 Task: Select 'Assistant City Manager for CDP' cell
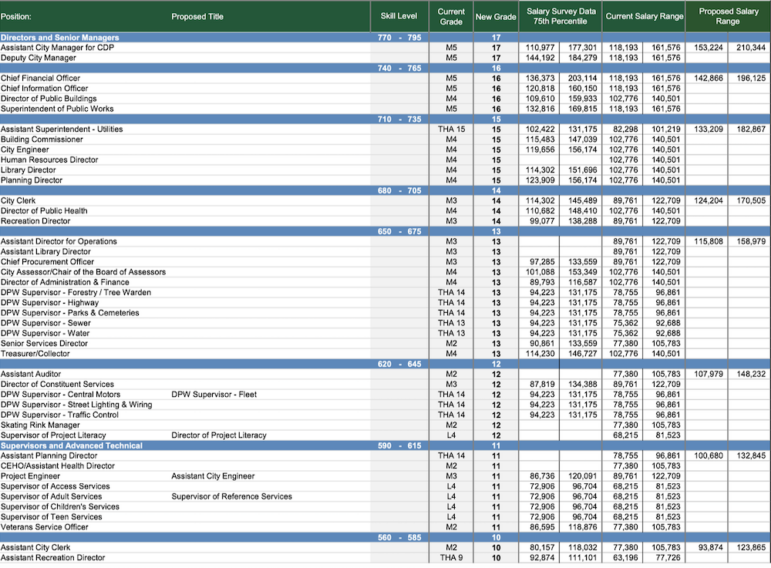coord(57,48)
